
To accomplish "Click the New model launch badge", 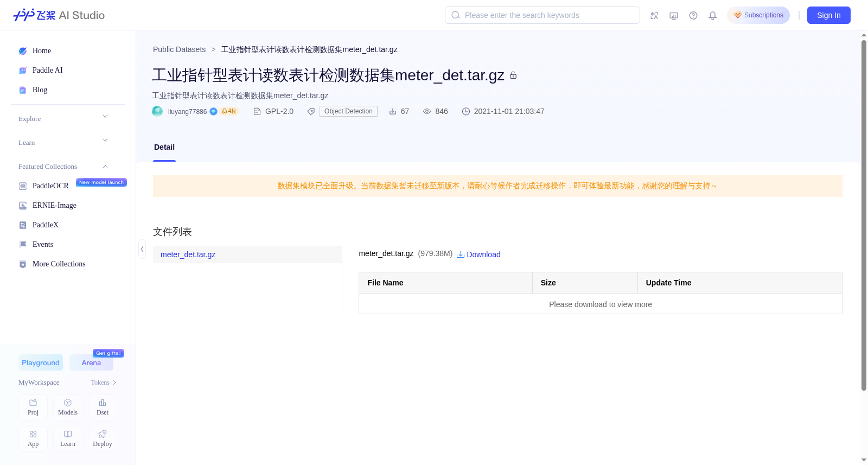I will [101, 182].
